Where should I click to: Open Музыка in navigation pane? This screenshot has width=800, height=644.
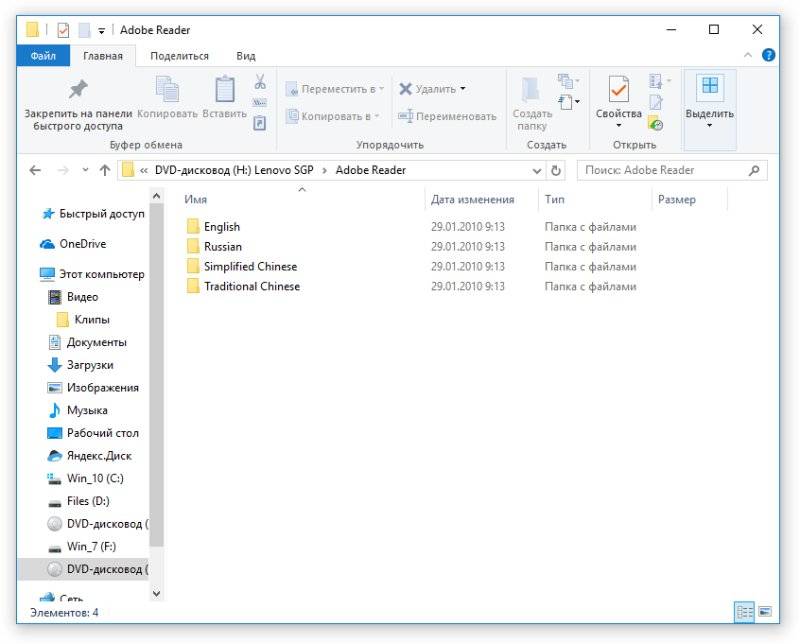(x=78, y=410)
